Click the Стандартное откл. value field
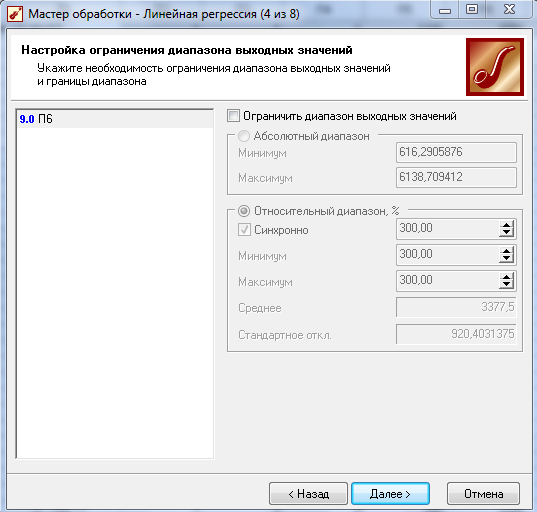 coord(456,334)
